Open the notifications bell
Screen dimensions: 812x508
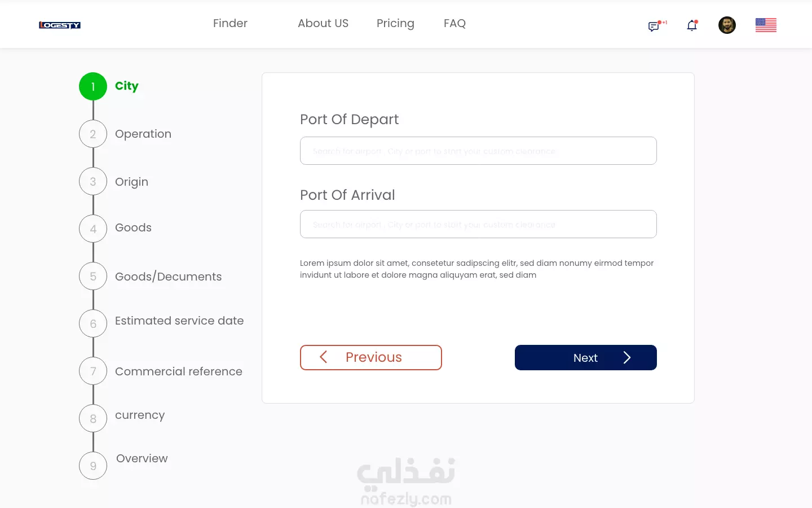point(692,25)
